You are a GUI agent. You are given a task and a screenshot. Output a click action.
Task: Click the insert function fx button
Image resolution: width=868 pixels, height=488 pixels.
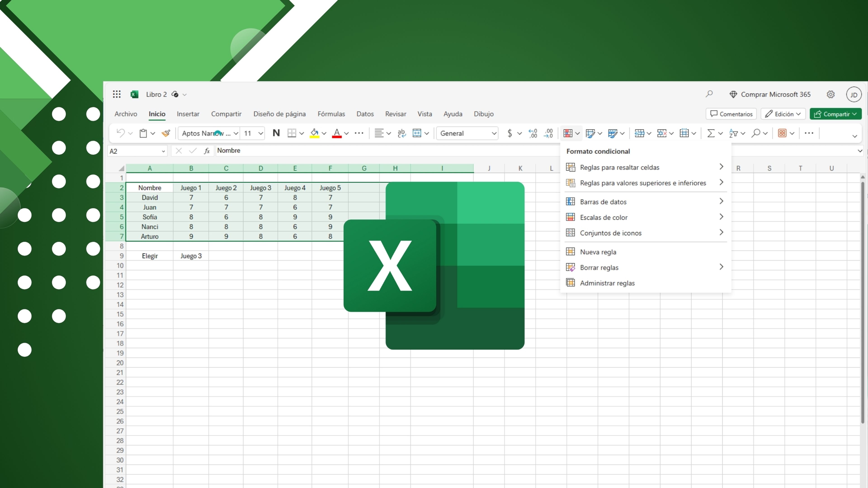pos(207,151)
